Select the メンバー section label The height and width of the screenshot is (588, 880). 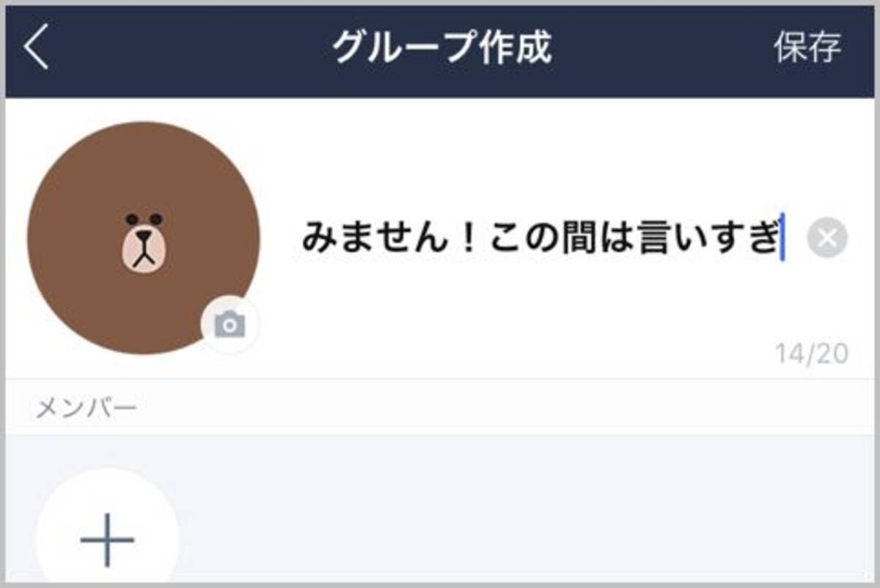click(x=87, y=408)
